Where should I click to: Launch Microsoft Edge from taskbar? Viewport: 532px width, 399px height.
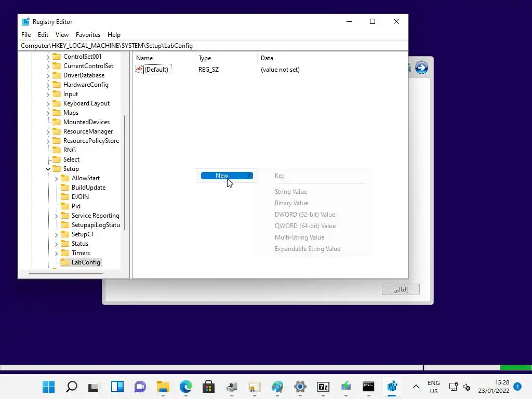tap(185, 387)
